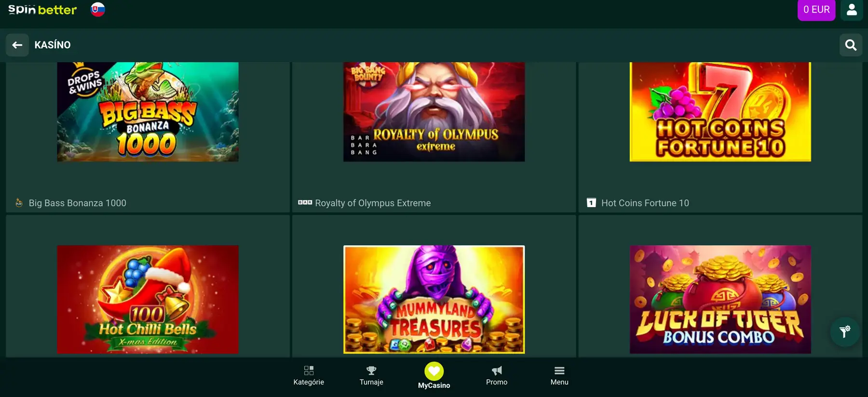Screen dimensions: 868x397
Task: Click Barbara Bang provider icon
Action: point(305,202)
